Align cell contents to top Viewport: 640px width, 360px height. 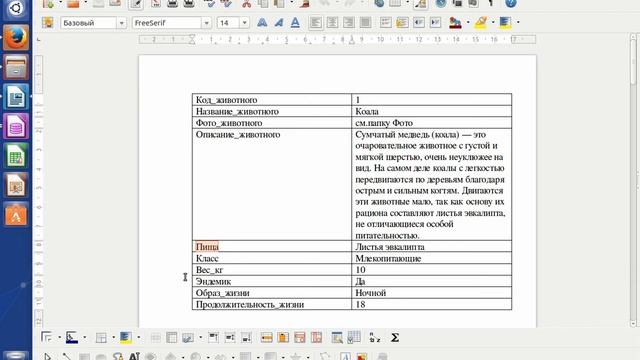(213, 338)
